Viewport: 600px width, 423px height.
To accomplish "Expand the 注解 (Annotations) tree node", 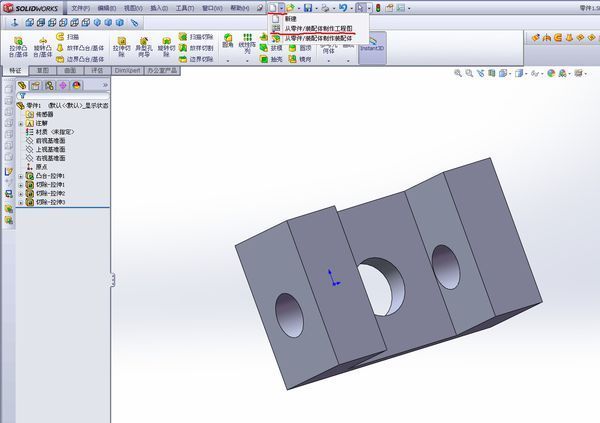I will [21, 124].
